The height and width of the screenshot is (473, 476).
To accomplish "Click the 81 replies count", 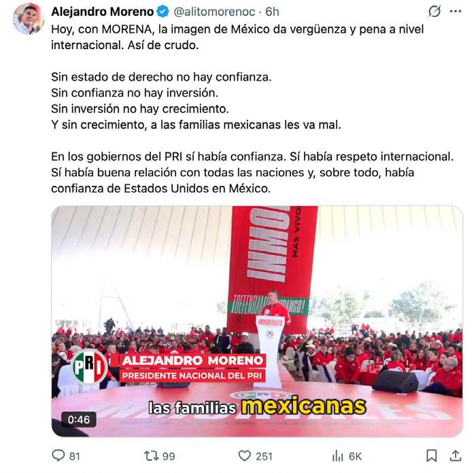I will 75,456.
